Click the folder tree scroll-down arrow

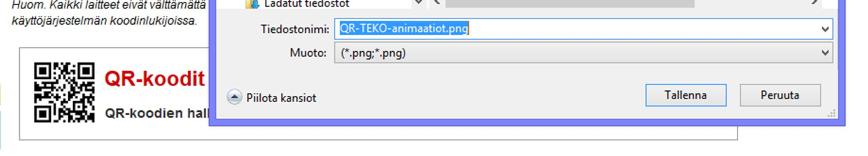coord(418,2)
